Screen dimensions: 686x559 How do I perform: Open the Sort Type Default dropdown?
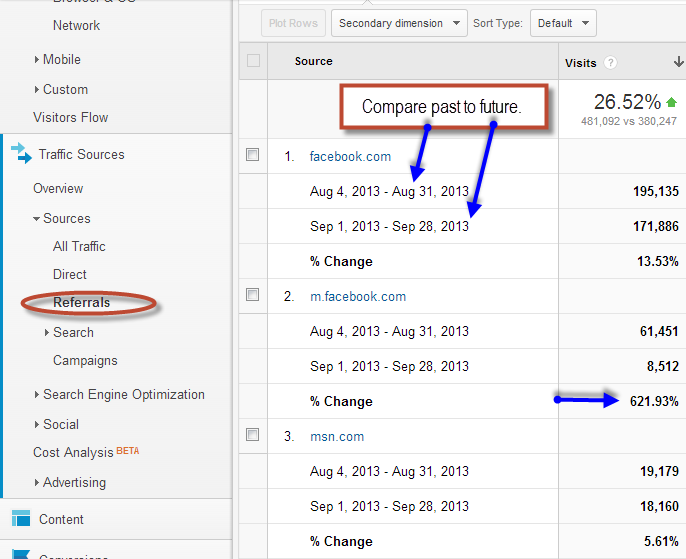(563, 23)
